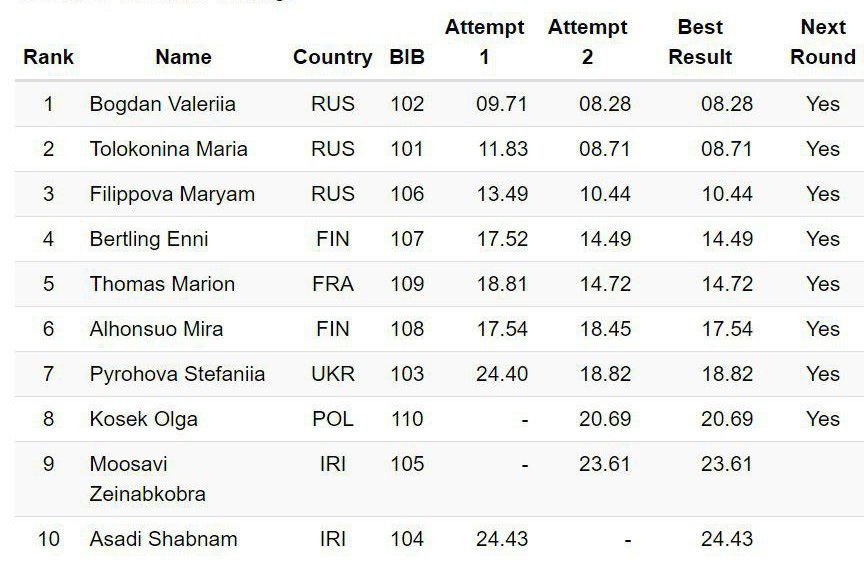864x584 pixels.
Task: Select the name Tolokonina Maria
Action: tap(168, 149)
